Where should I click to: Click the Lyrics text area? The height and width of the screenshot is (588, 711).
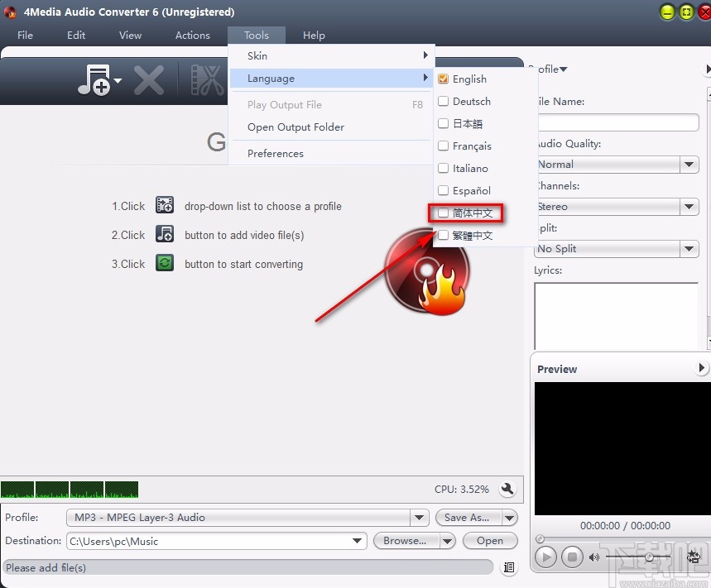[617, 316]
